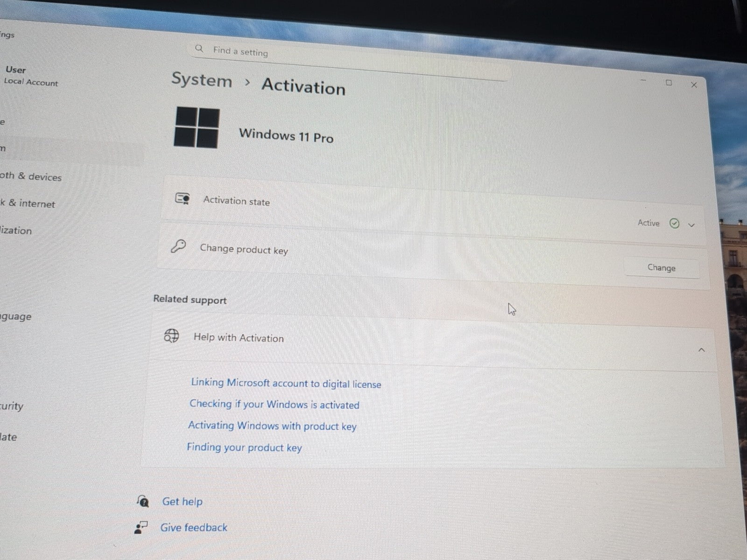
Task: Close the Settings window
Action: [x=694, y=85]
